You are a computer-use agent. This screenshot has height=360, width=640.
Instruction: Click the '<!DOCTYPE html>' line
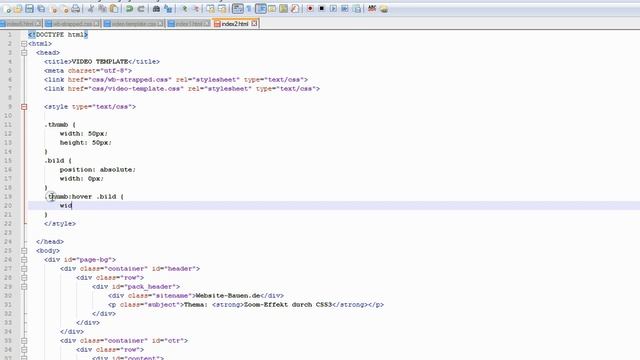(x=58, y=35)
